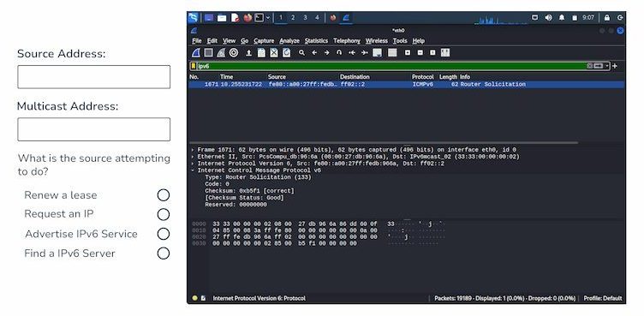The width and height of the screenshot is (644, 316).
Task: Add a filter button with the plus icon
Action: coord(614,66)
